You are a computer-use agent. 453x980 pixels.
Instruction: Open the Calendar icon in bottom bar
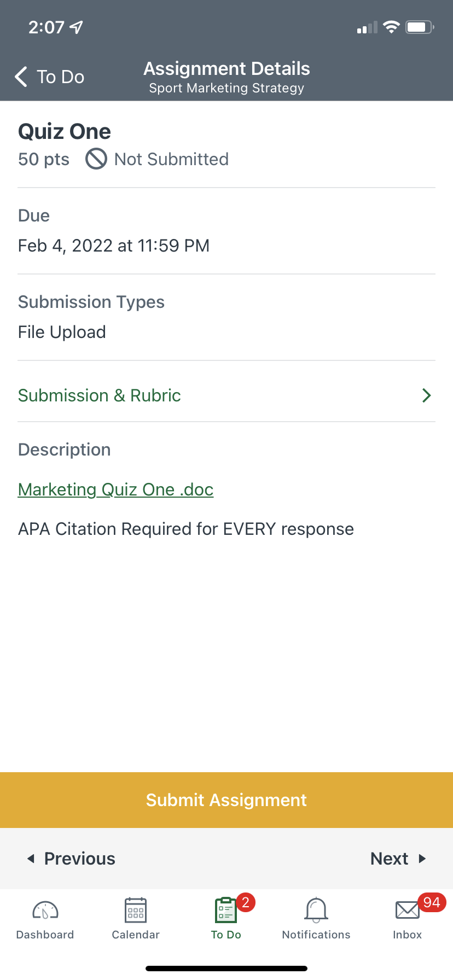136,911
